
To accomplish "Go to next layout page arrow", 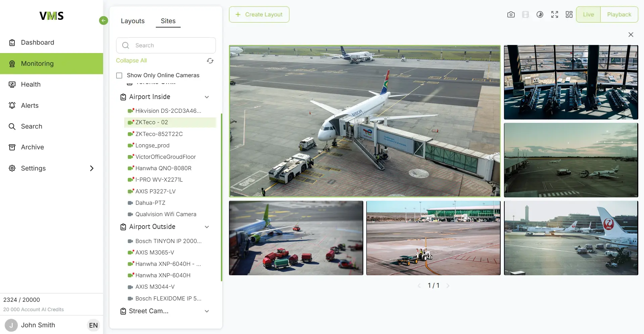I will coord(448,286).
